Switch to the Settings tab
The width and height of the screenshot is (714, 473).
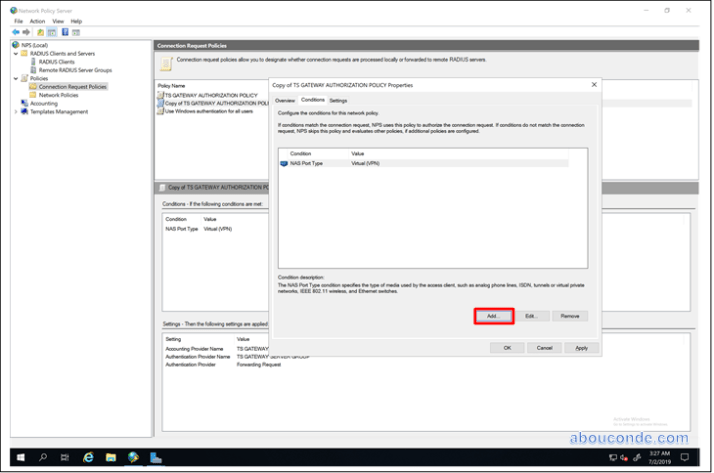[338, 100]
